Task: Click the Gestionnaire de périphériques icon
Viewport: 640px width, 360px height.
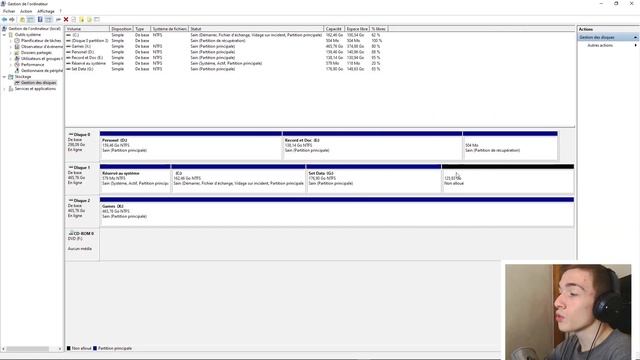Action: coord(17,71)
